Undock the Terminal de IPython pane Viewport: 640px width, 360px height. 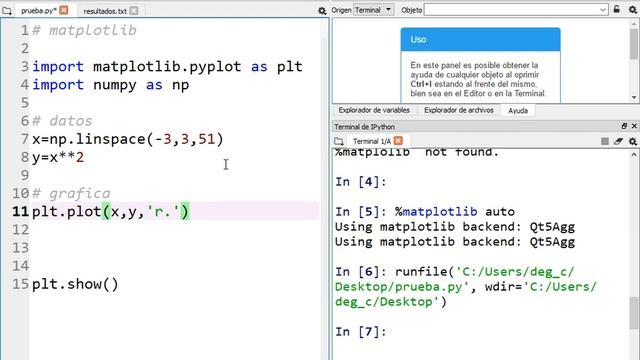coord(624,126)
